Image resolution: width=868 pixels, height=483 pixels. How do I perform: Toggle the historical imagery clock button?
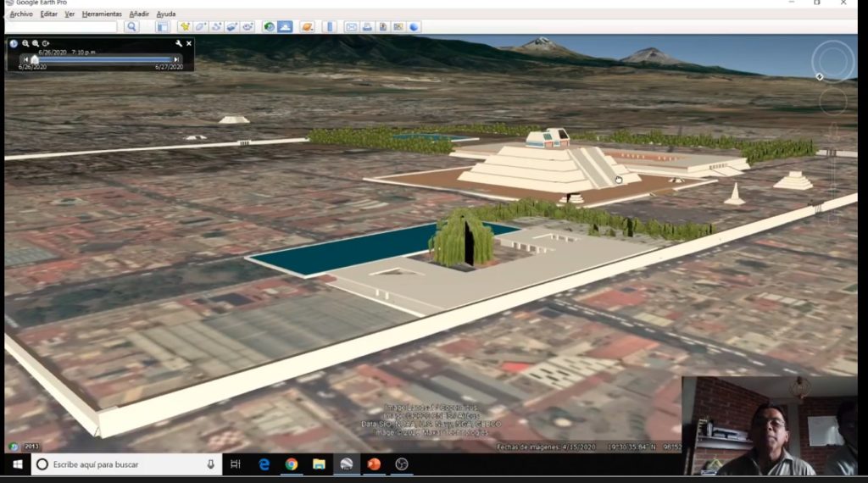pos(270,27)
